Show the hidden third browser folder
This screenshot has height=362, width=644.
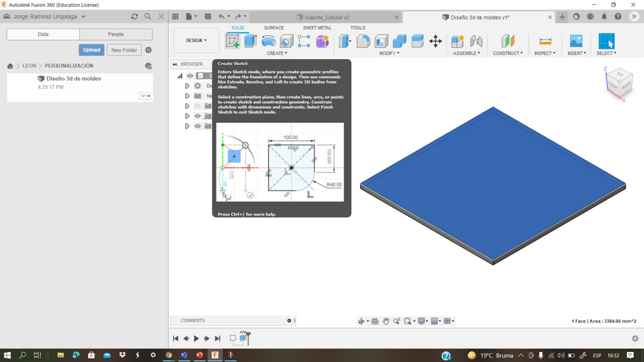tap(198, 106)
